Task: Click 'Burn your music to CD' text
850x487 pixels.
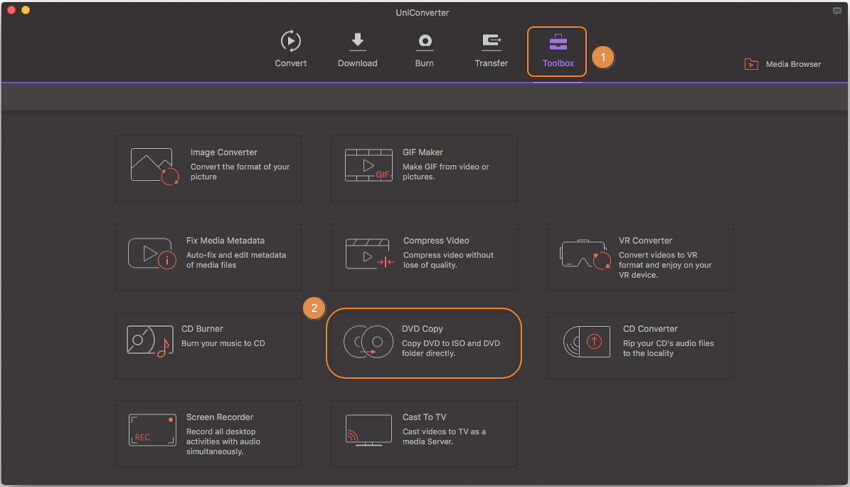Action: (223, 343)
